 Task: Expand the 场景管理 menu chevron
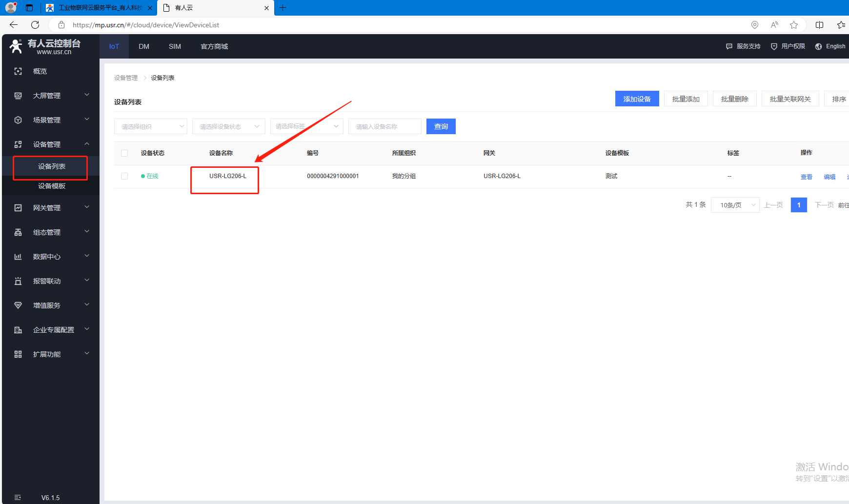pyautogui.click(x=87, y=119)
